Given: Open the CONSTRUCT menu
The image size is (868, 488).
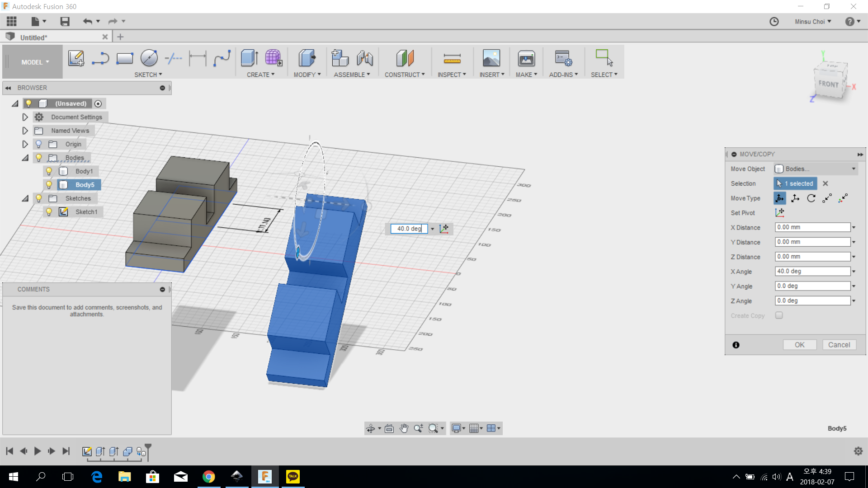Looking at the screenshot, I should tap(405, 75).
